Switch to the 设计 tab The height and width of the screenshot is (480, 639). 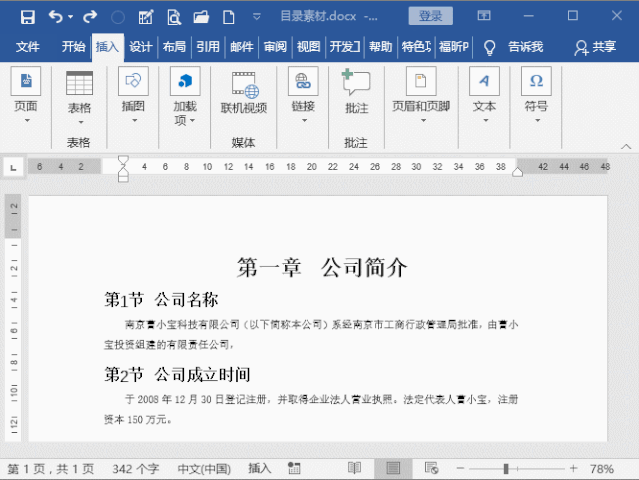click(x=141, y=46)
